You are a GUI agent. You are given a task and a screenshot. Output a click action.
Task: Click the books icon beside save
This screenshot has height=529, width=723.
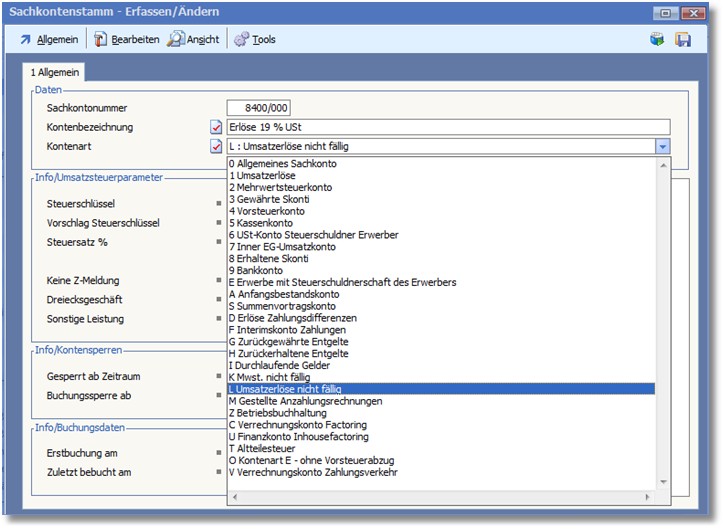click(657, 40)
